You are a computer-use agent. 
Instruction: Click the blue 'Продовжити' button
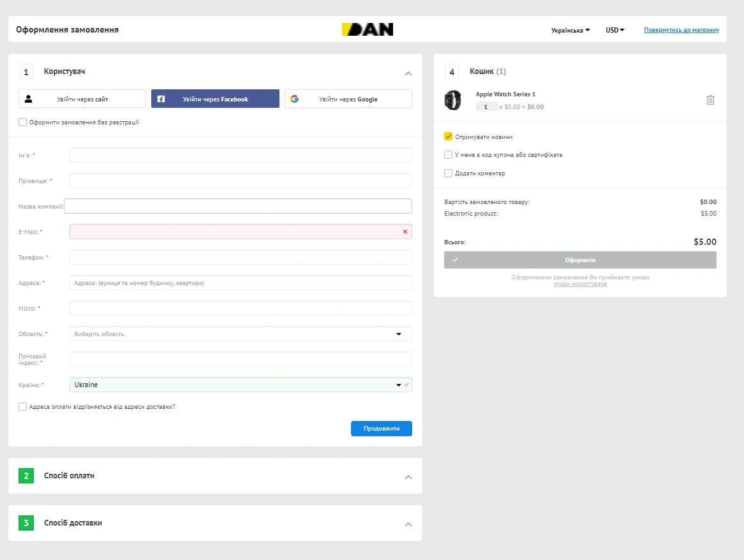tap(381, 429)
